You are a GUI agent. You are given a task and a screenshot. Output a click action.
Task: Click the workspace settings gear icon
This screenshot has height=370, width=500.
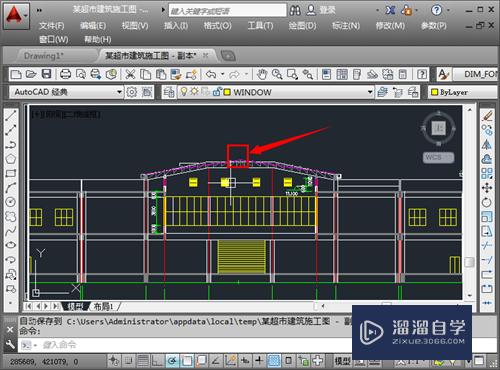[x=132, y=92]
